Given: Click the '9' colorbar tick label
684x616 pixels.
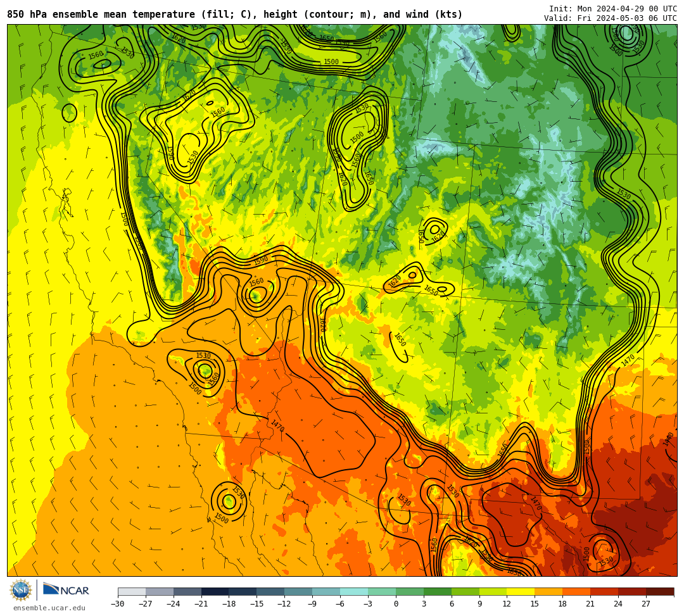Looking at the screenshot, I should pyautogui.click(x=479, y=604).
